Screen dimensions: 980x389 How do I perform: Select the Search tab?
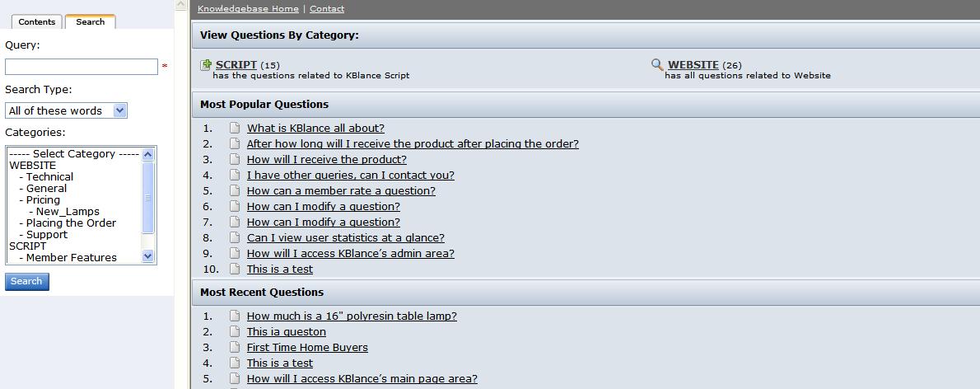click(x=90, y=21)
